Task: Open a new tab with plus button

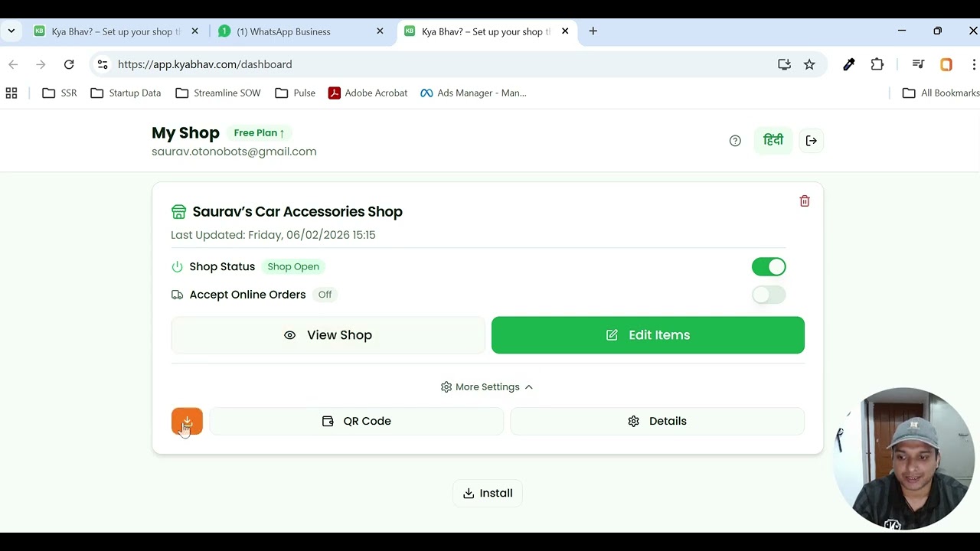Action: pos(593,31)
